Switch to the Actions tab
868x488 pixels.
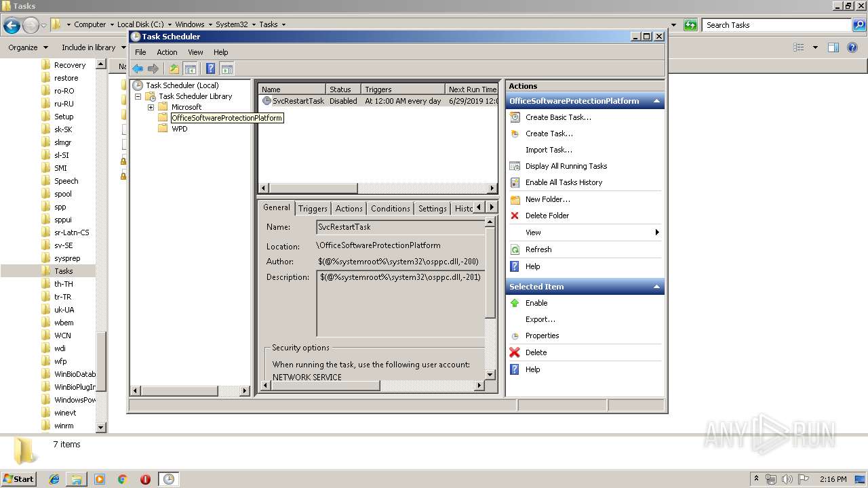coord(349,209)
